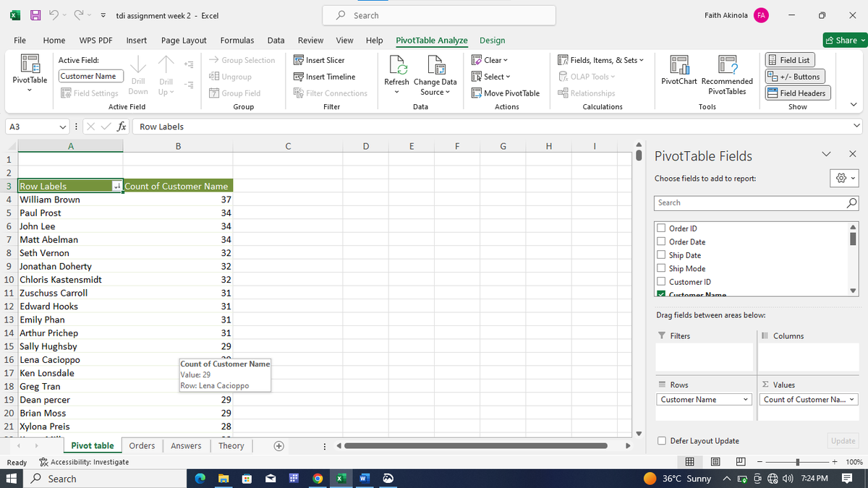Open Customer Name dropdown in Rows area

coord(745,400)
